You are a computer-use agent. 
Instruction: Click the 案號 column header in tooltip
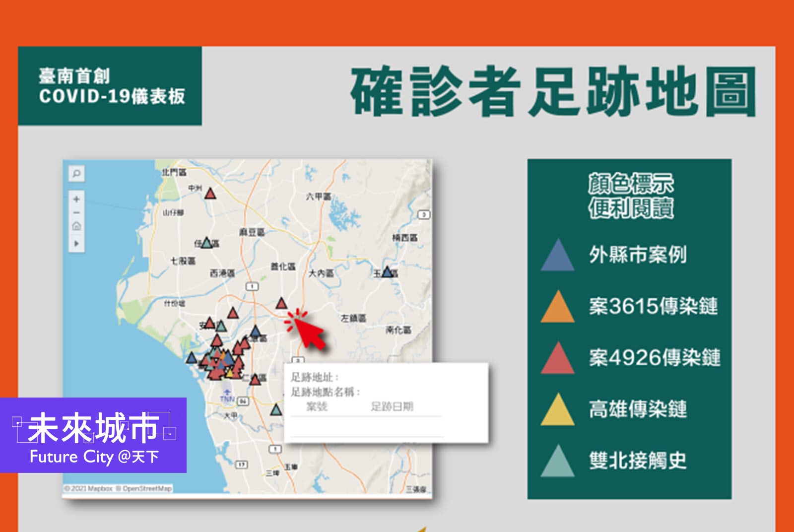pos(317,407)
